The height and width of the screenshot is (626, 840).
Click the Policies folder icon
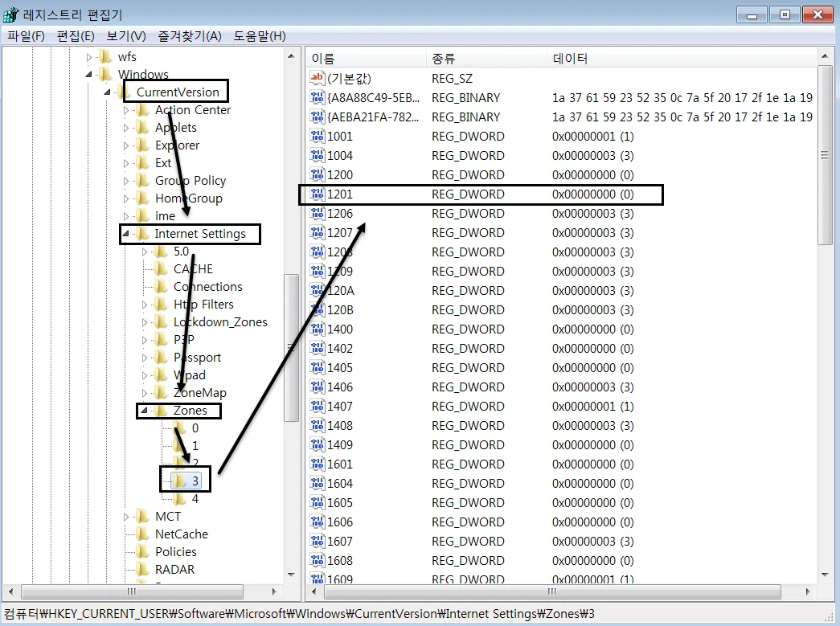[142, 551]
